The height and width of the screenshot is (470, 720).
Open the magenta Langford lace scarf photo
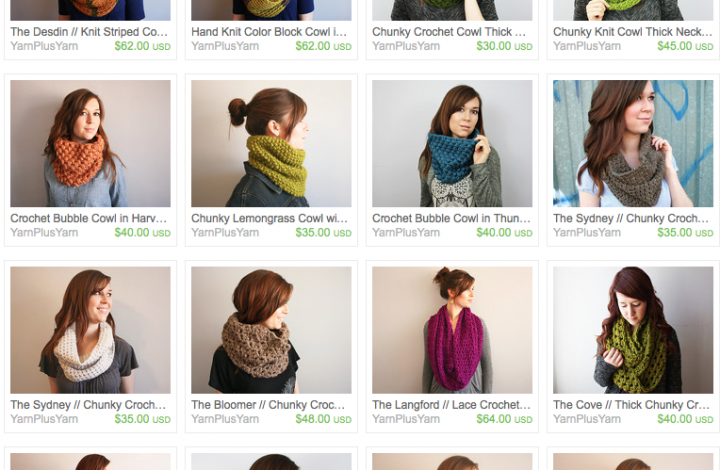click(452, 330)
